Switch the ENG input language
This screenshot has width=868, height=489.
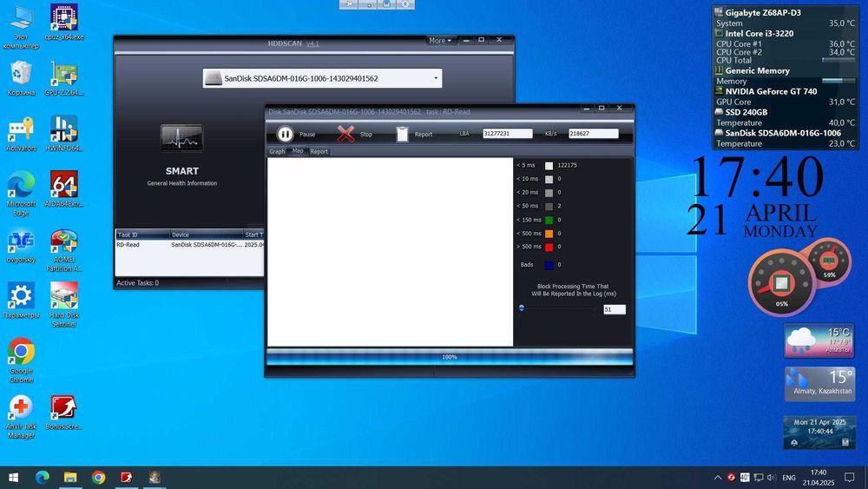(789, 478)
